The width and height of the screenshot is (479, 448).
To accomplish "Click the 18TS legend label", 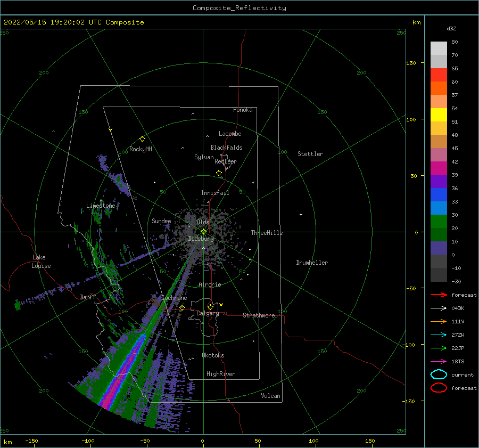I will (x=458, y=362).
